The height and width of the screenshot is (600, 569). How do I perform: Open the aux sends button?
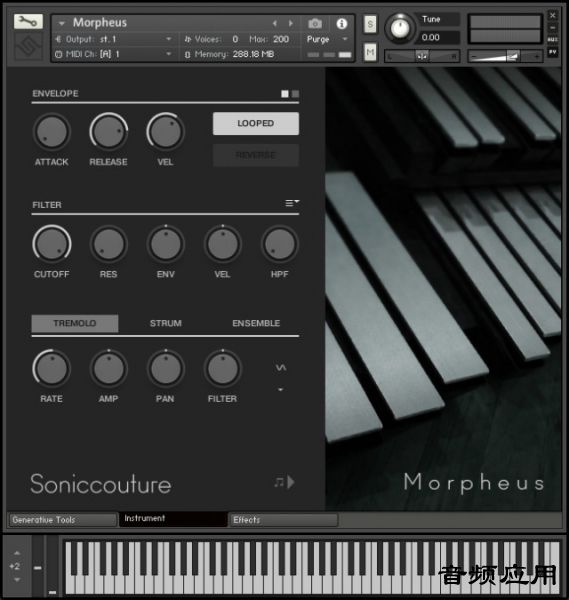[x=553, y=39]
